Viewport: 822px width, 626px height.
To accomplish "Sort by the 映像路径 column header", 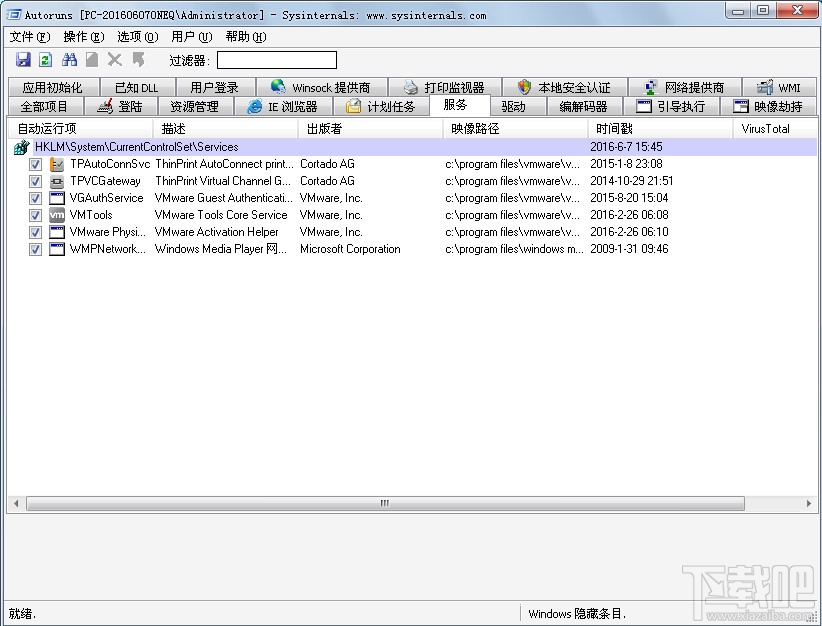I will [515, 128].
